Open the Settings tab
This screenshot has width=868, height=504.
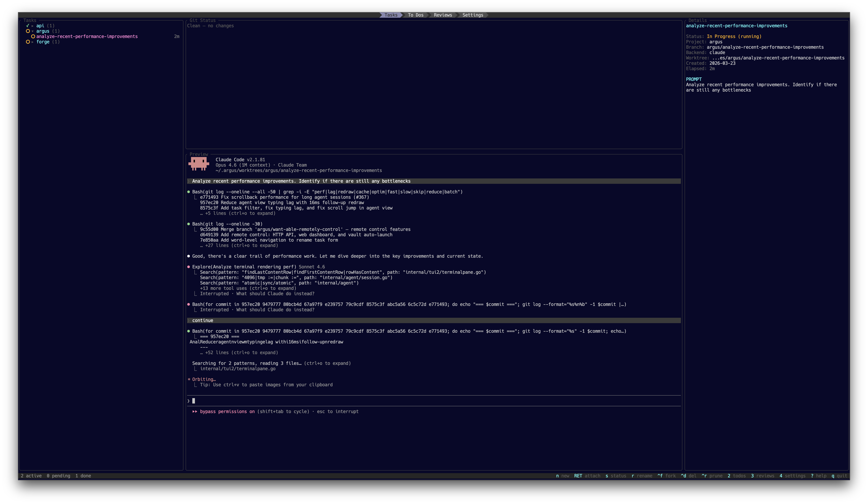click(473, 15)
